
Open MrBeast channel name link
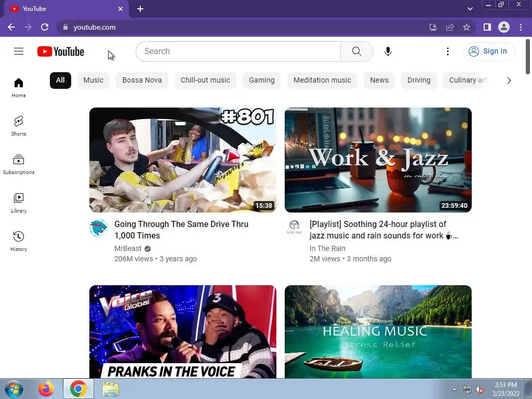[128, 248]
